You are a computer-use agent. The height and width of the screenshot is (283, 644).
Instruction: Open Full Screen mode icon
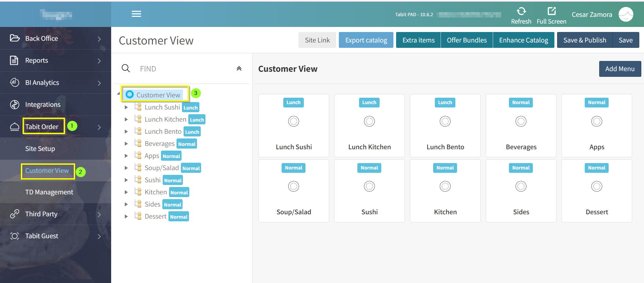pyautogui.click(x=551, y=11)
